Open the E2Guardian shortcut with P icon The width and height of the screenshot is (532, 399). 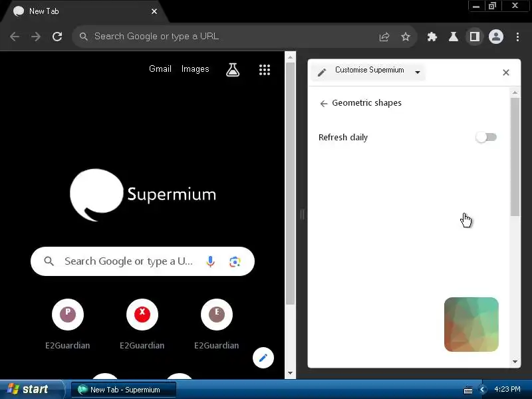click(68, 315)
